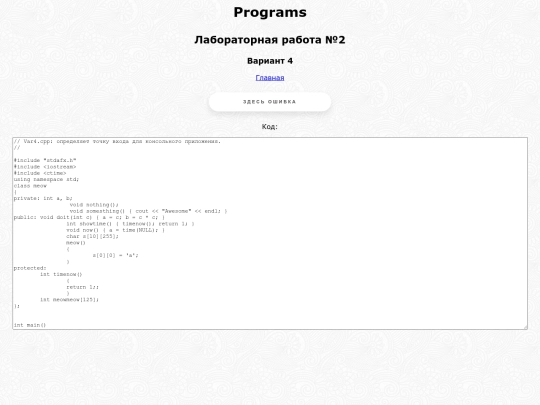The width and height of the screenshot is (540, 405).
Task: Click the 'int meowmeow[125];' line
Action: coord(70,300)
